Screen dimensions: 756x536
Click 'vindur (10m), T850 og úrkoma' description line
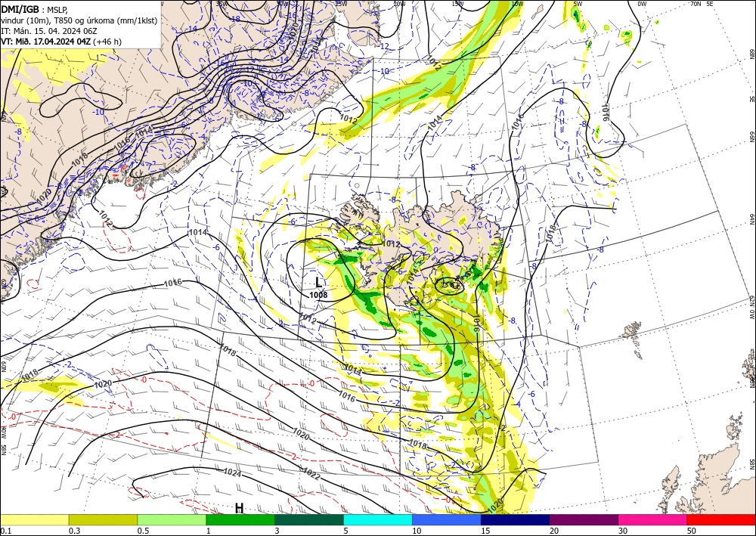point(79,20)
